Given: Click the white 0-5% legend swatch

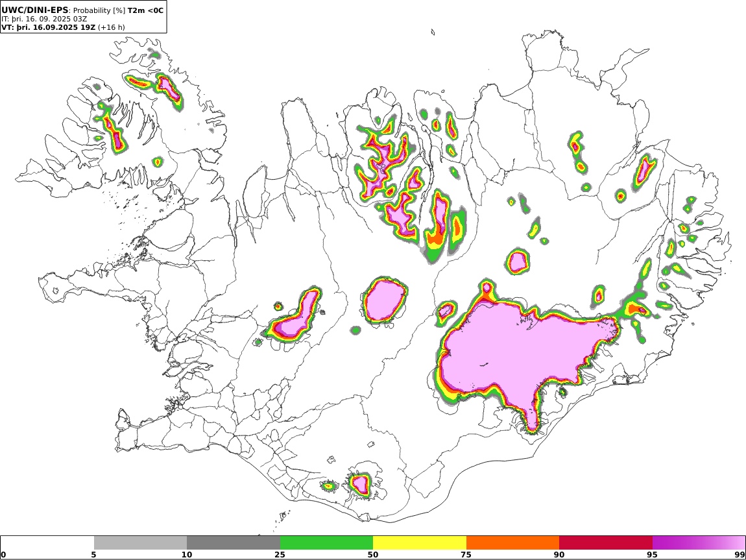Looking at the screenshot, I should click(47, 543).
